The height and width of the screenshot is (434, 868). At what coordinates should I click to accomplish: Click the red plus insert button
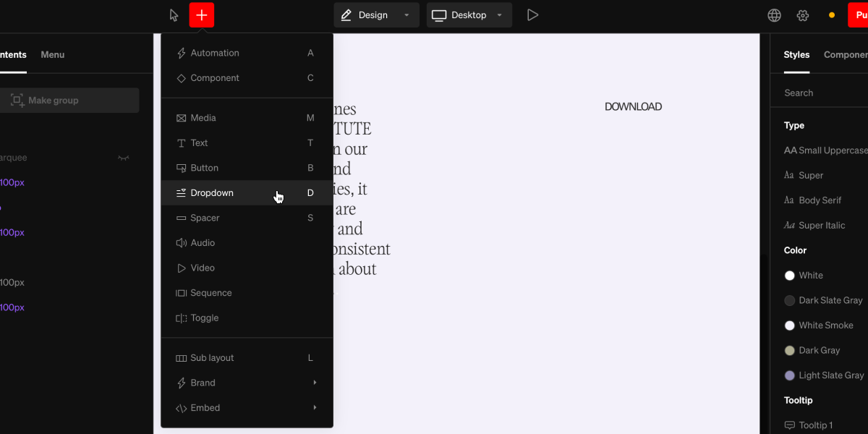tap(201, 14)
